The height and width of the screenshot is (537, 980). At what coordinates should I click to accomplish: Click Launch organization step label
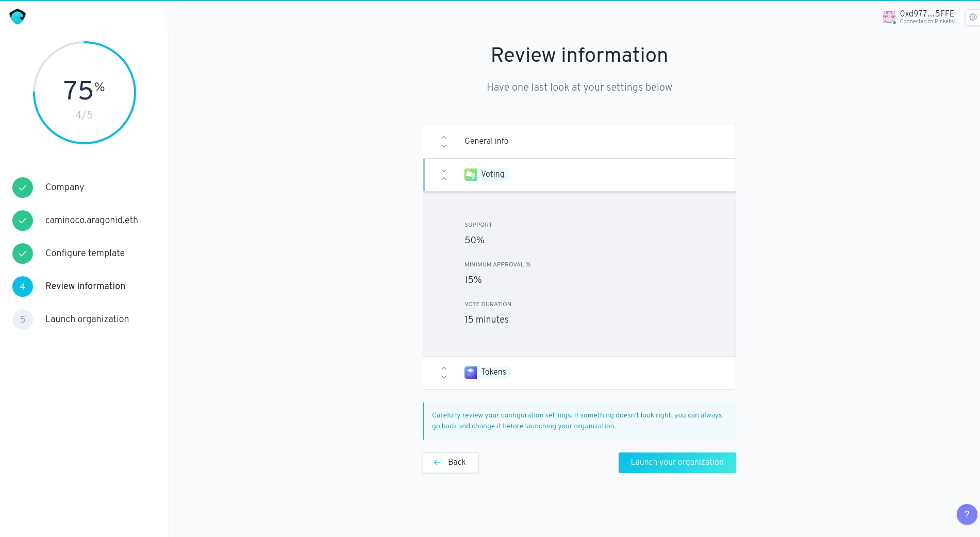click(87, 319)
